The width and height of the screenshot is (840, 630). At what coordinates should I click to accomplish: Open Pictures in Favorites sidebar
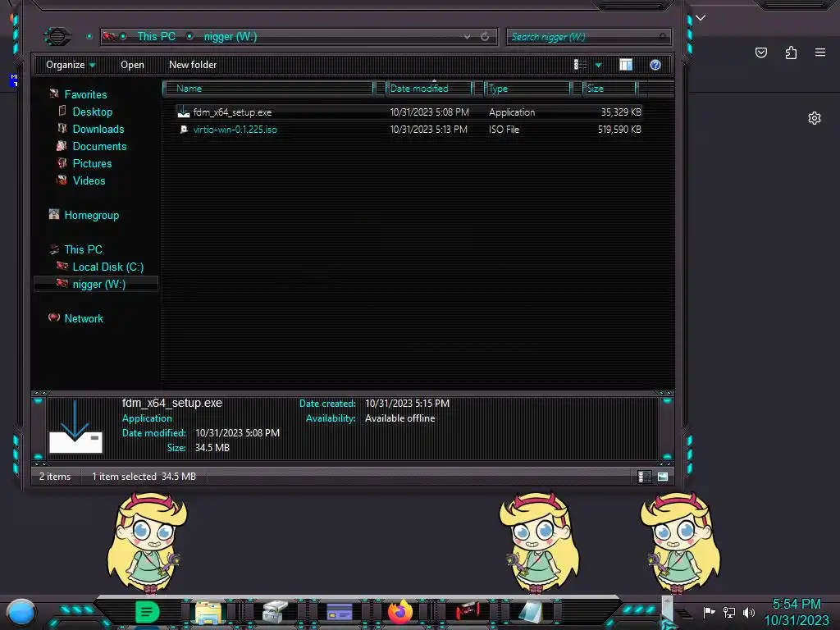[92, 163]
